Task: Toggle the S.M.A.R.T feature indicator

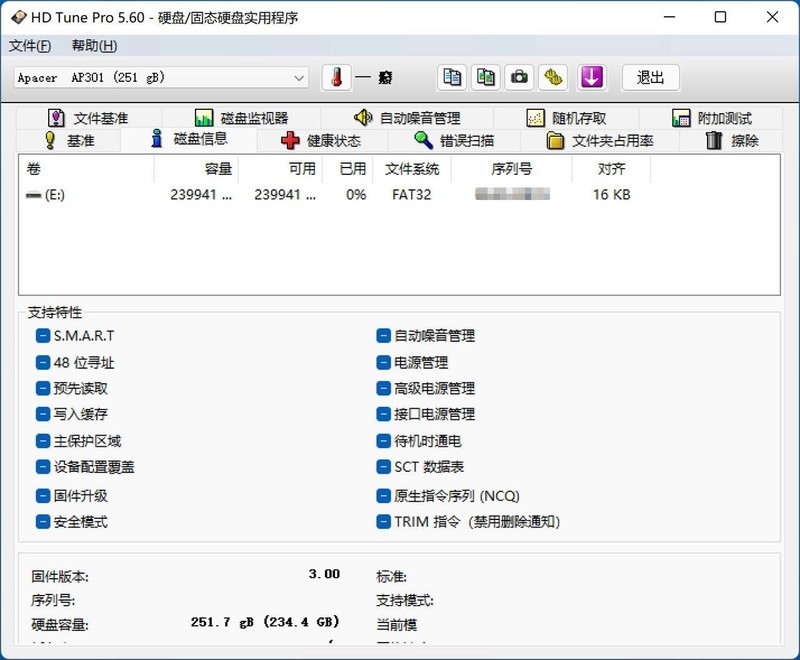Action: [x=42, y=336]
